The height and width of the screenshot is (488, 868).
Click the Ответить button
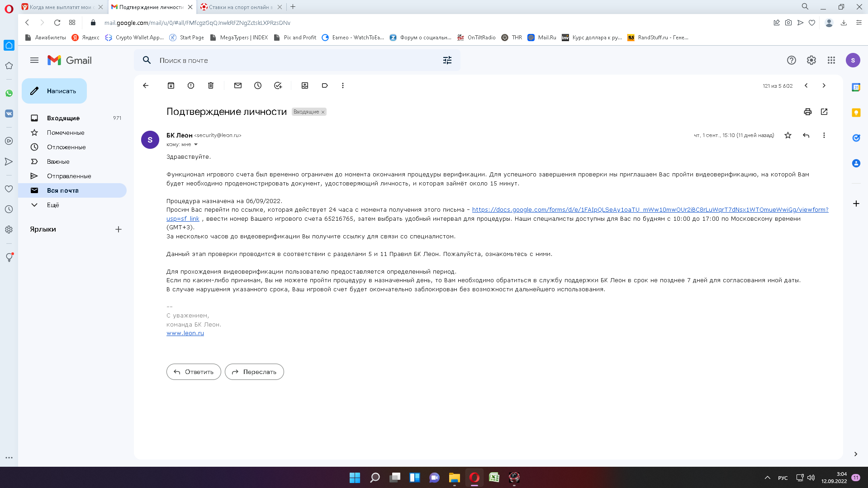coord(194,372)
